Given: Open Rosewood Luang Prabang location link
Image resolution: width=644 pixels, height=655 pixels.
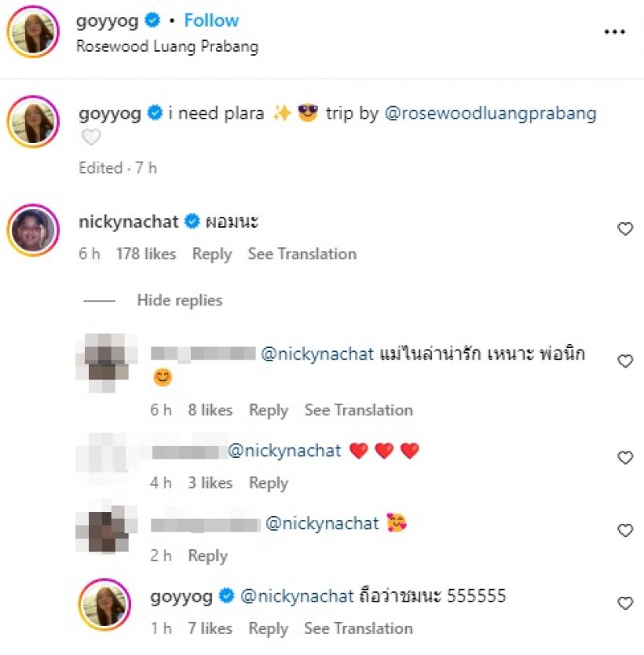Looking at the screenshot, I should [x=166, y=46].
